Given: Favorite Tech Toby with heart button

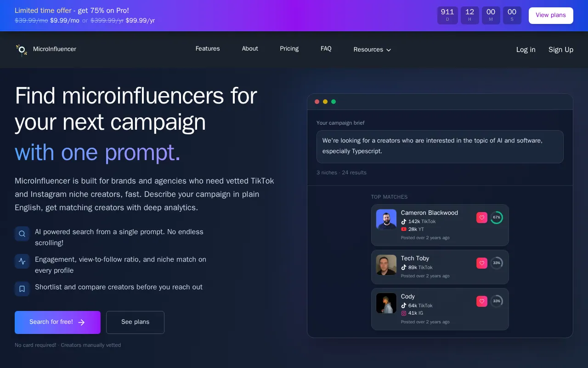Looking at the screenshot, I should tap(482, 263).
